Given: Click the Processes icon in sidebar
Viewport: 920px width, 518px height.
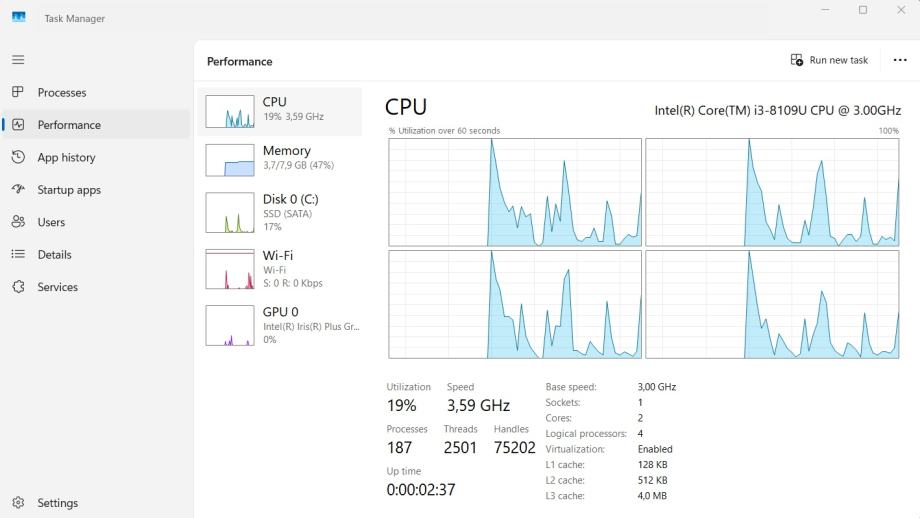Looking at the screenshot, I should click(x=18, y=92).
